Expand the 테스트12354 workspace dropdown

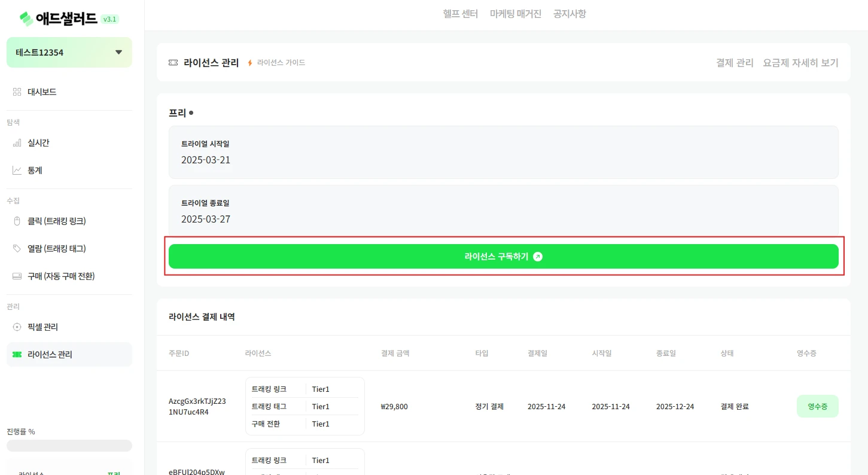118,53
